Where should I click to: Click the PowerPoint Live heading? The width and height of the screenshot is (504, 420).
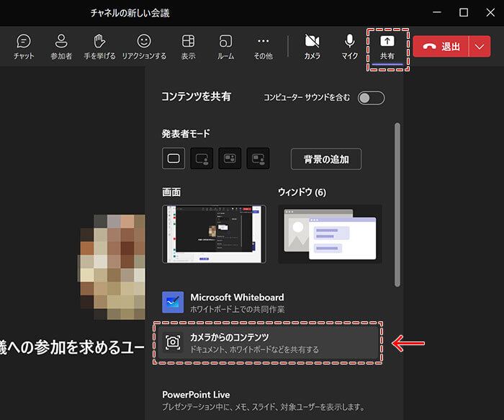(x=196, y=395)
